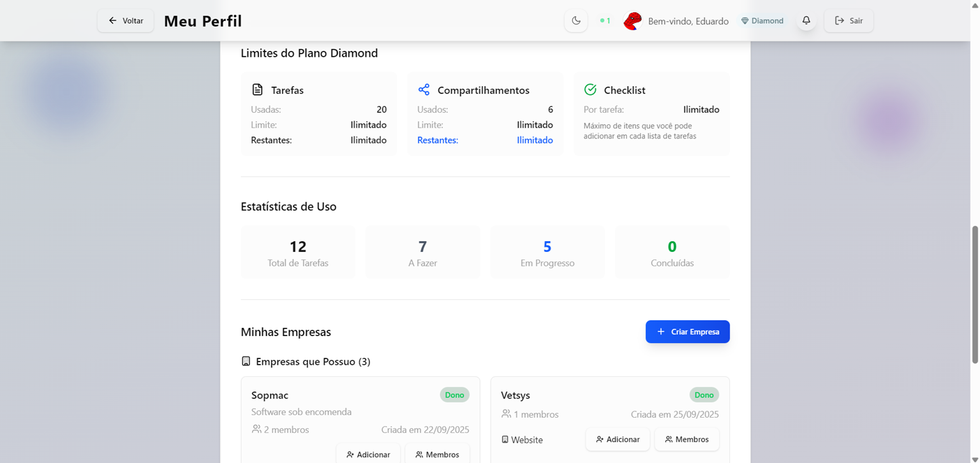The image size is (980, 463).
Task: Open the Vetsys Website link
Action: point(522,440)
